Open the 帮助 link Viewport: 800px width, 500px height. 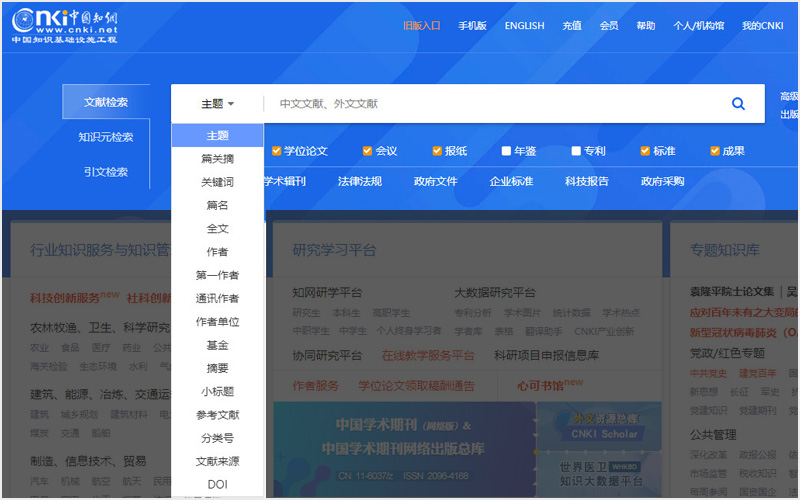pyautogui.click(x=645, y=26)
